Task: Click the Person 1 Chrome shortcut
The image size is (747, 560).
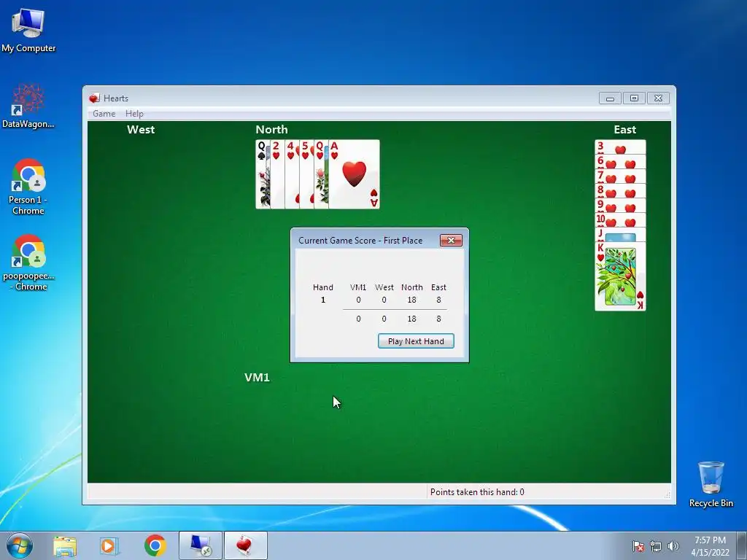Action: point(28,187)
